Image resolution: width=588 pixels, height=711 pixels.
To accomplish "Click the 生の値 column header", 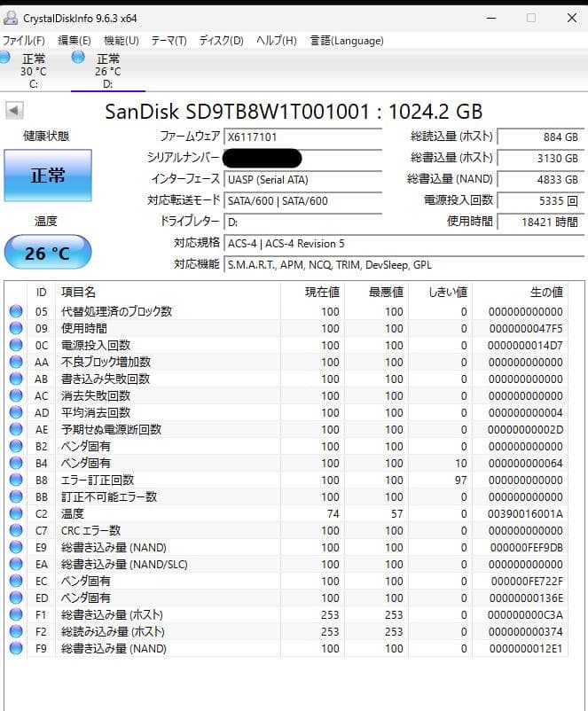I will coord(520,292).
